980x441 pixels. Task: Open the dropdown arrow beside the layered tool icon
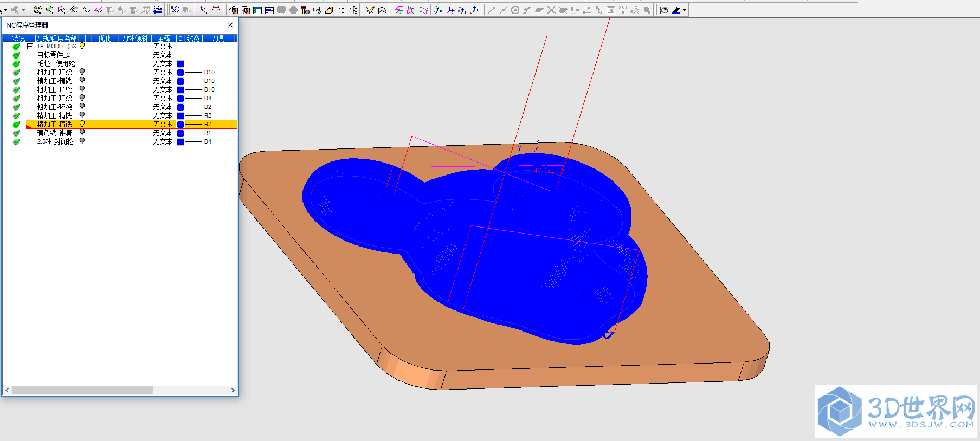685,10
